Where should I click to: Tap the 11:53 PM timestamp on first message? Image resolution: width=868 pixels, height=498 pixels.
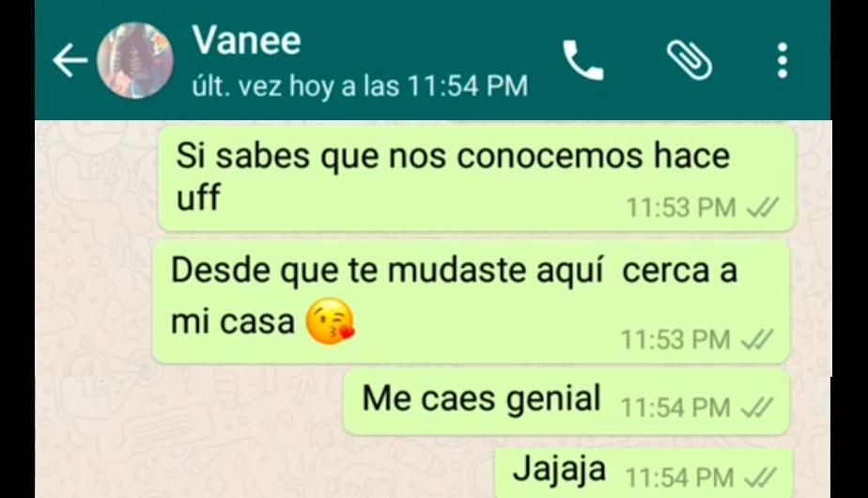[x=681, y=209]
